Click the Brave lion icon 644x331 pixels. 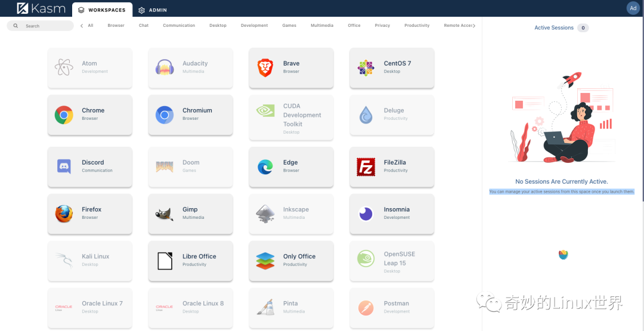265,67
